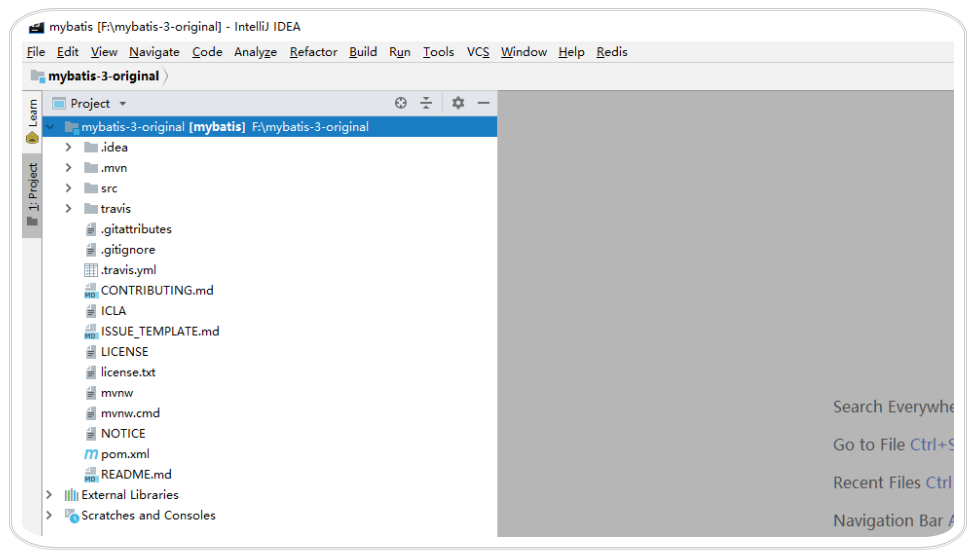Select the pom.xml file name
The height and width of the screenshot is (557, 979).
click(x=125, y=454)
